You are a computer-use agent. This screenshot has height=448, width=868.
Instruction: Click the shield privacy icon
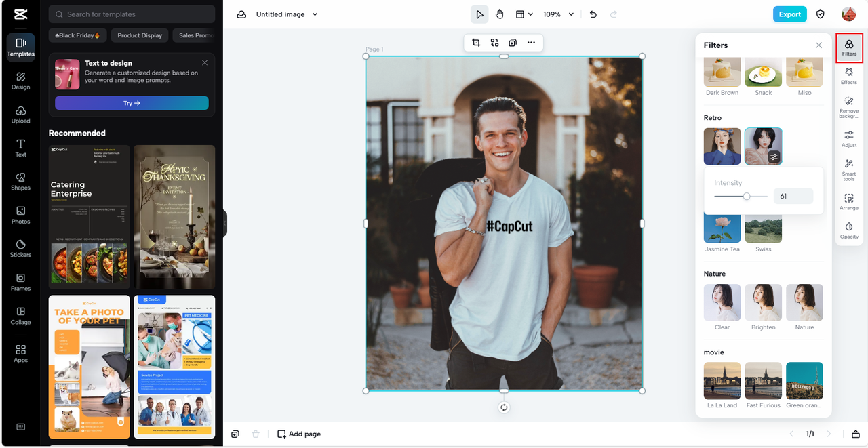point(821,14)
